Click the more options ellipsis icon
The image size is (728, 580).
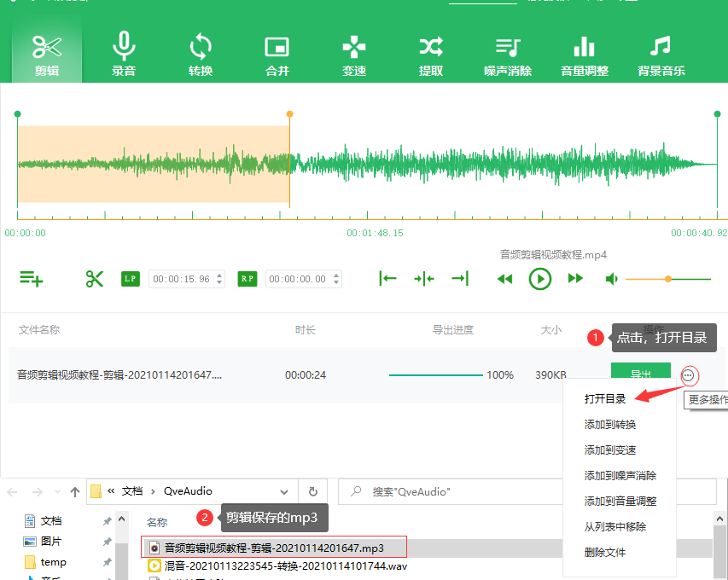click(x=689, y=375)
